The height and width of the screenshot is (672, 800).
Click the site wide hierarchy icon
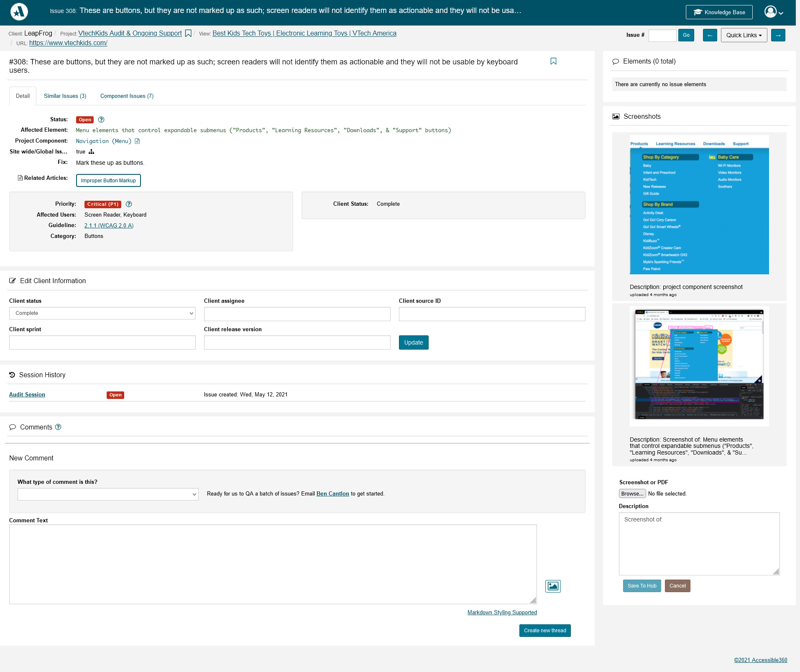coord(91,152)
